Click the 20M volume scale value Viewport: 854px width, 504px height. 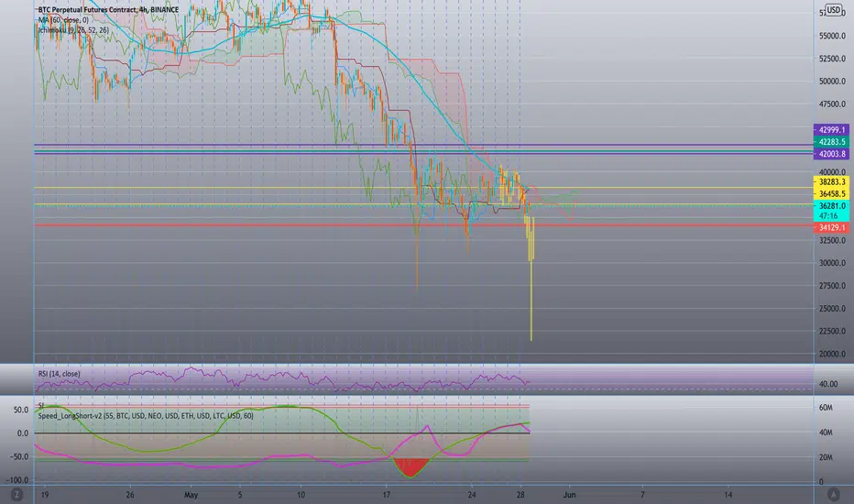click(x=826, y=457)
